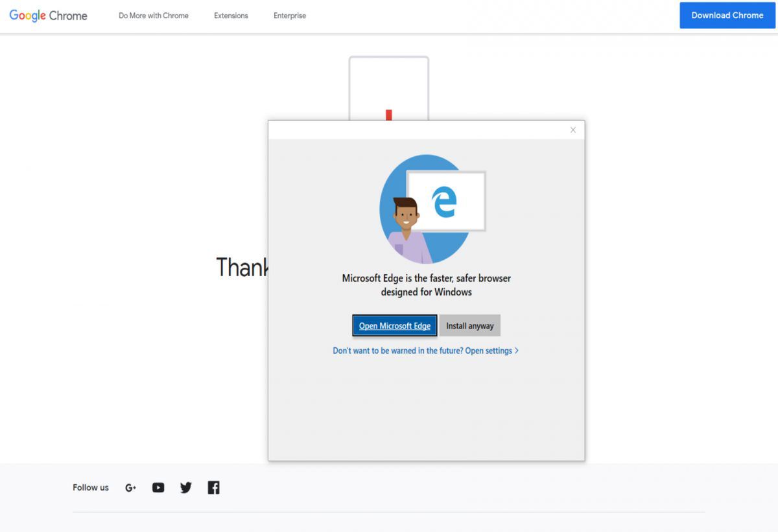Open the Enterprise menu item

pyautogui.click(x=289, y=16)
